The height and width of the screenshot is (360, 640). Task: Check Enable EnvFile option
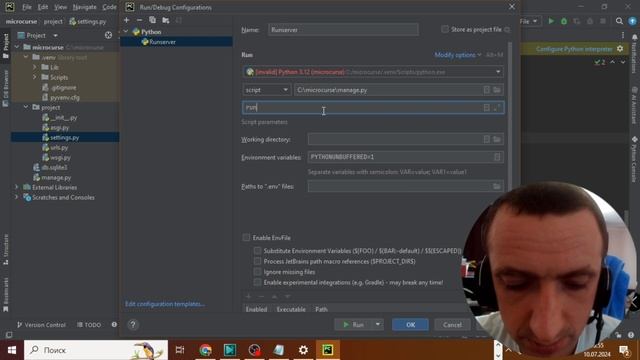[246, 237]
